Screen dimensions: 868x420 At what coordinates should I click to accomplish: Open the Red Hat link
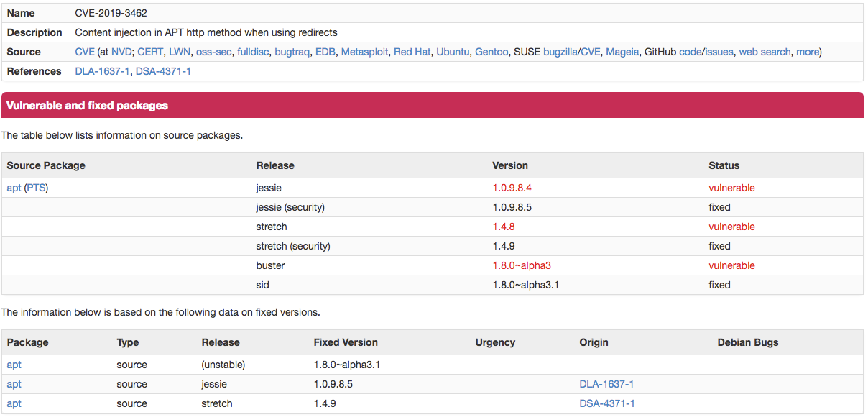(x=412, y=52)
